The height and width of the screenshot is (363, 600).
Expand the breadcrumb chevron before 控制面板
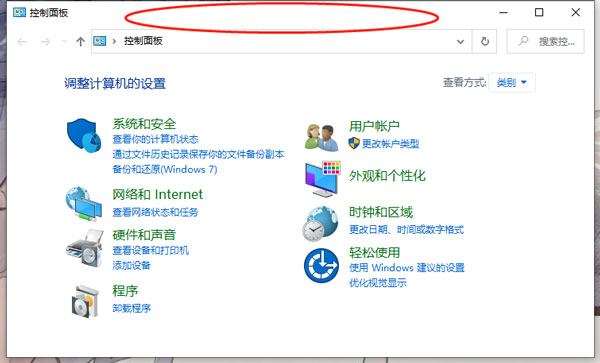(114, 41)
